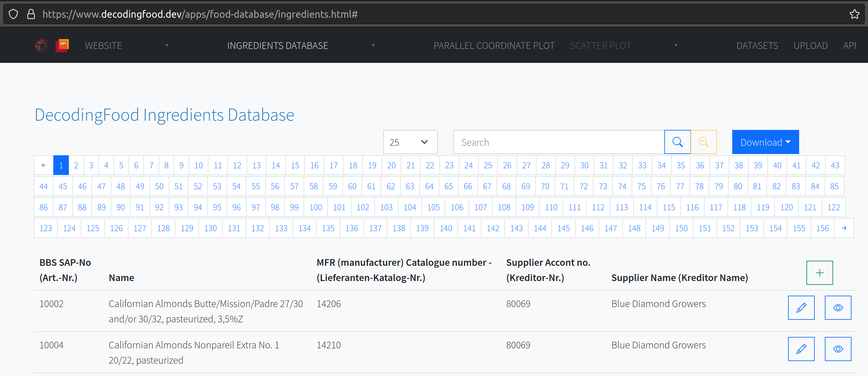Image resolution: width=868 pixels, height=376 pixels.
Task: Open the rows-per-page dropdown showing 25
Action: 410,142
